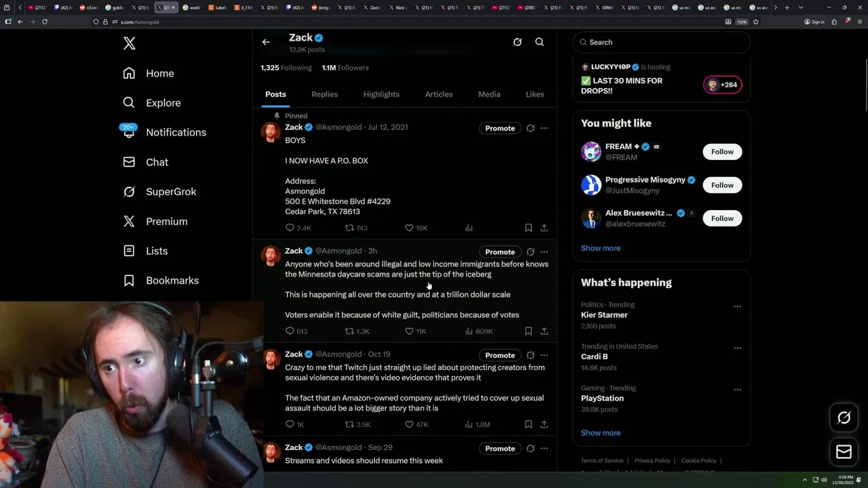Open Premium in the sidebar

pos(155,222)
